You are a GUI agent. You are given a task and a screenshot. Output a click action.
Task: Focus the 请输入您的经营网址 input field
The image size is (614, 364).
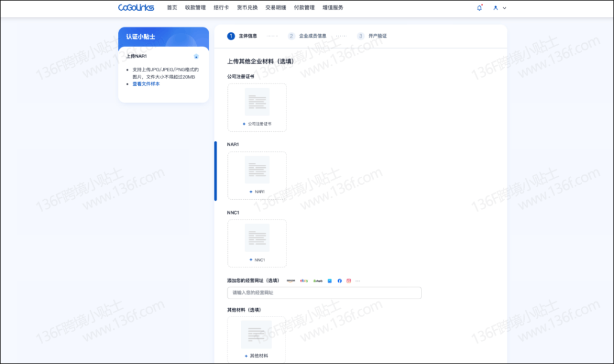324,293
